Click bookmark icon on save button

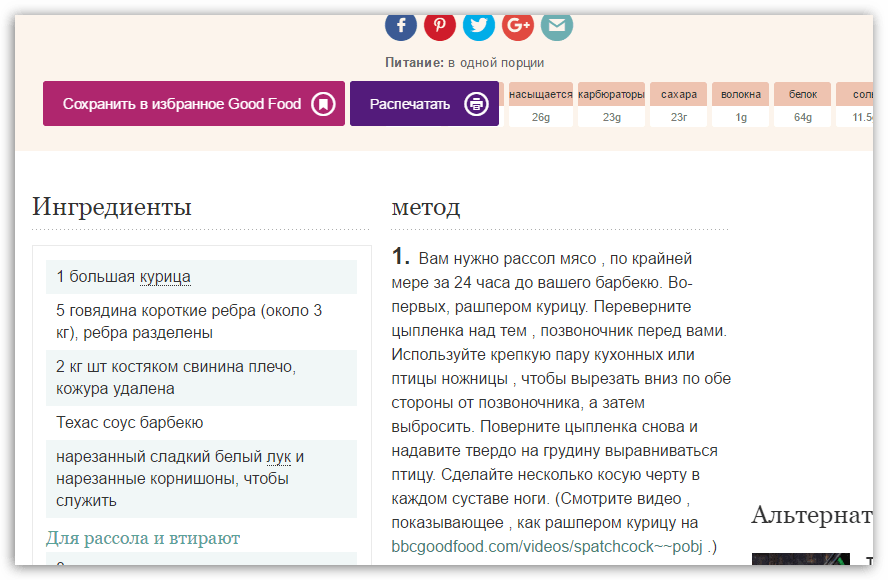click(322, 104)
